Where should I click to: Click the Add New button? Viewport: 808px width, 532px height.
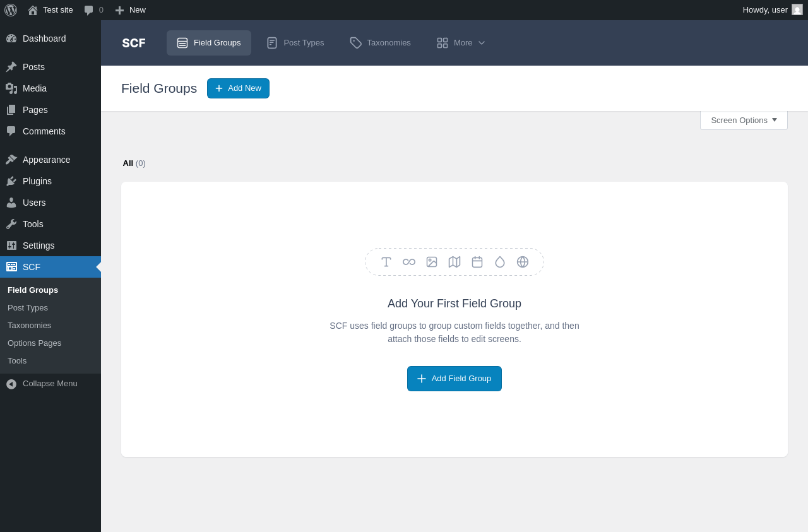click(x=238, y=88)
